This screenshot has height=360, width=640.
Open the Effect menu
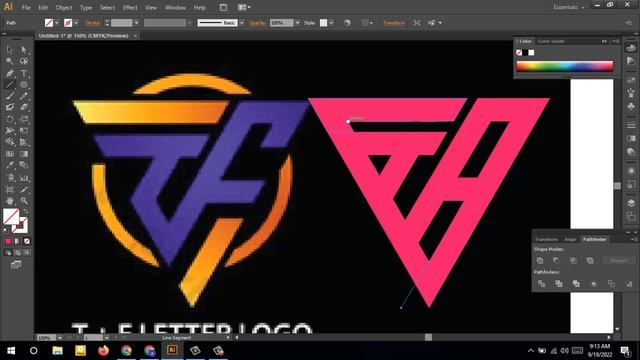click(x=130, y=7)
